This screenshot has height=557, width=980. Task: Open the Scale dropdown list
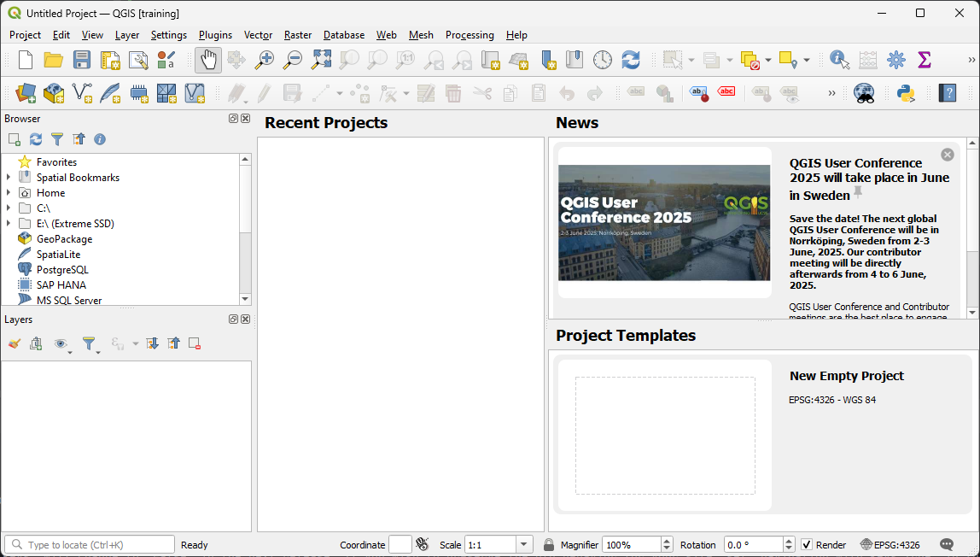[524, 545]
